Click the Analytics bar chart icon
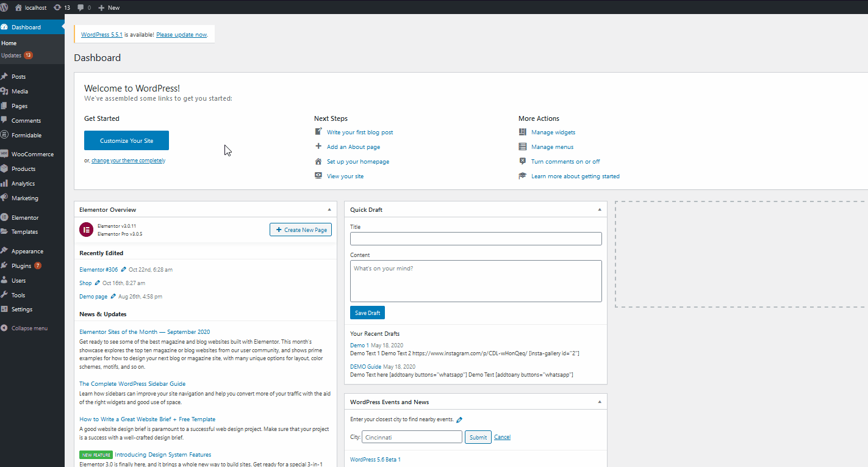This screenshot has height=467, width=868. (x=4, y=183)
